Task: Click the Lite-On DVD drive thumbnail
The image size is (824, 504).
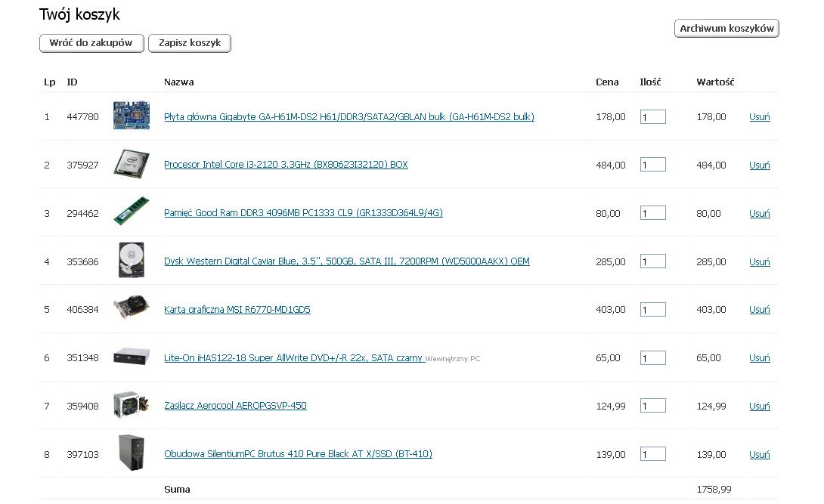Action: tap(132, 357)
